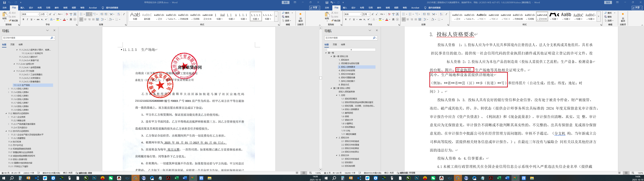This screenshot has width=644, height=181.
Task: Center-align text in the left Word window
Action: 85,19
